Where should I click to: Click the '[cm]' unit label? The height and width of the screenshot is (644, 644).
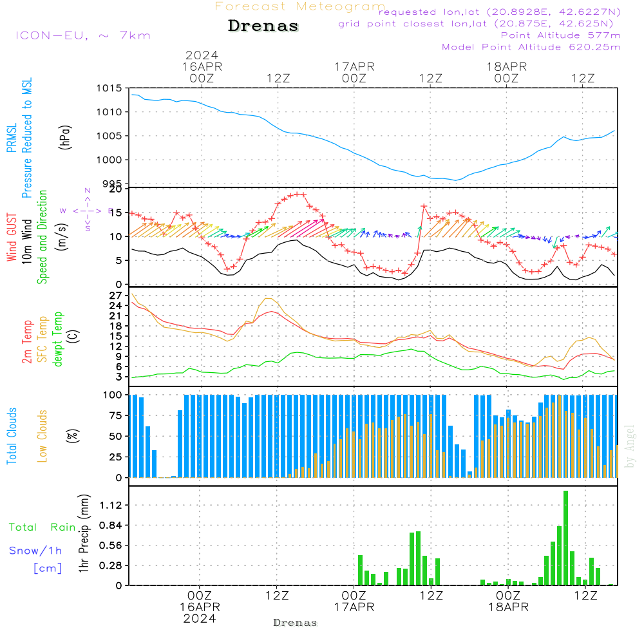(x=48, y=569)
